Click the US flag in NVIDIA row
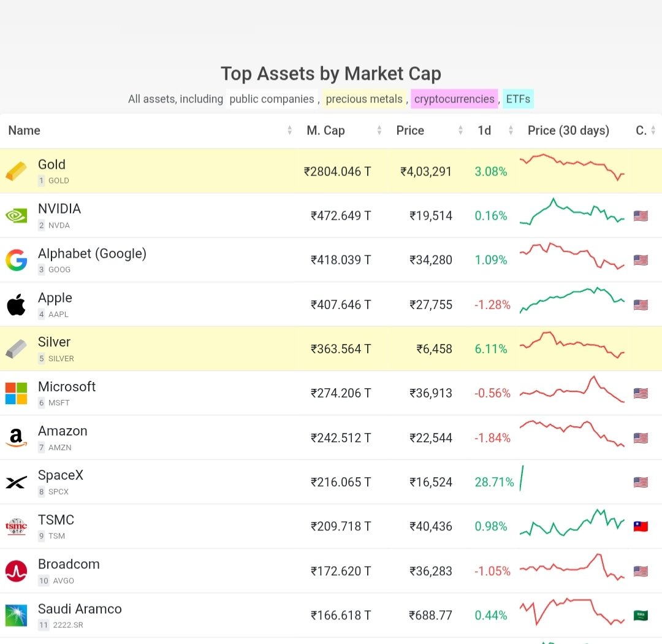The image size is (662, 644). click(641, 216)
